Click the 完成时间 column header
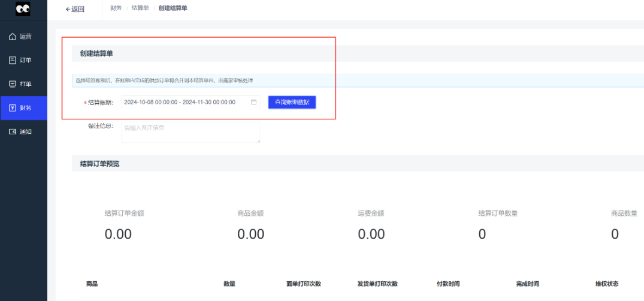 (x=527, y=284)
